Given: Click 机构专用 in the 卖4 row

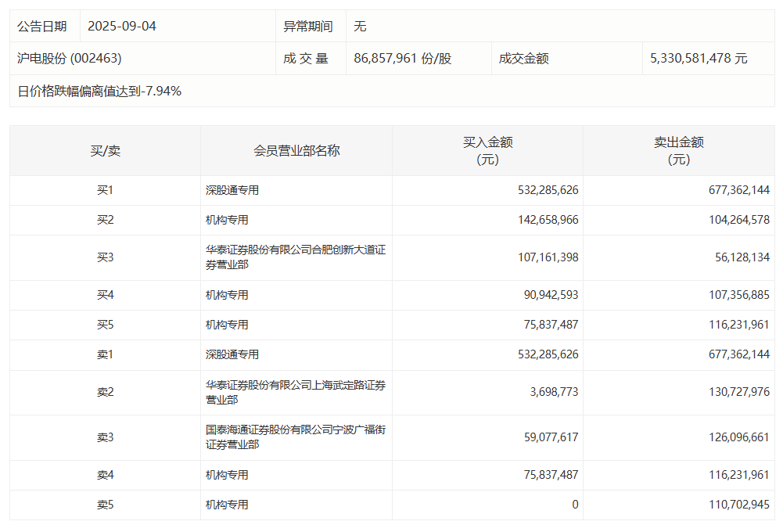Looking at the screenshot, I should (x=227, y=475).
